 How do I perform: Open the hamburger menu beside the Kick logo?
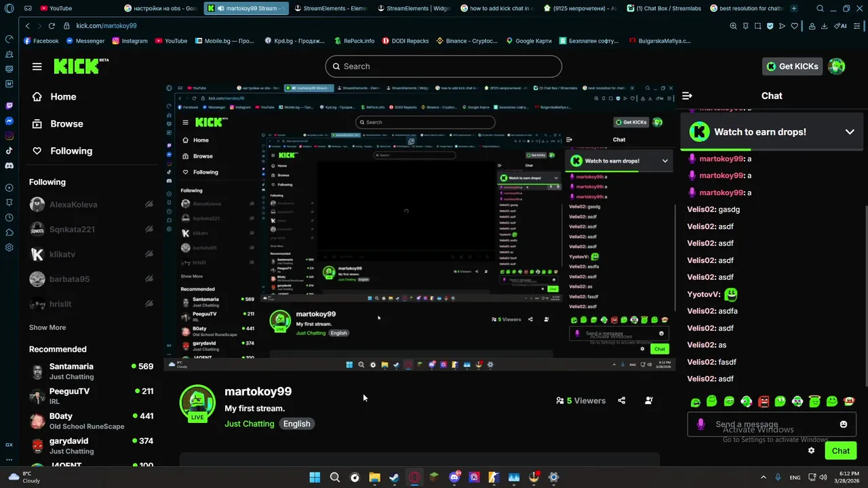(x=37, y=66)
